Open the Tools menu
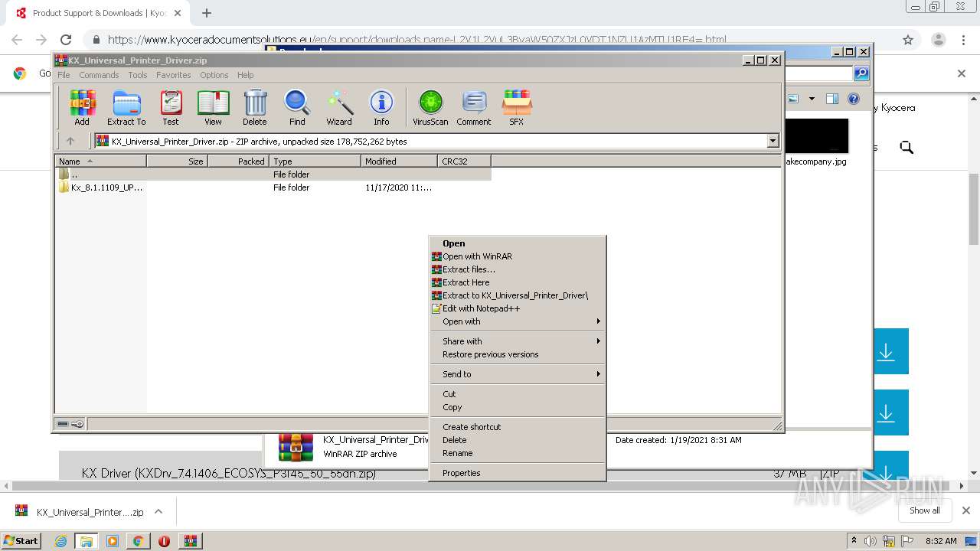Image resolution: width=980 pixels, height=551 pixels. 138,75
